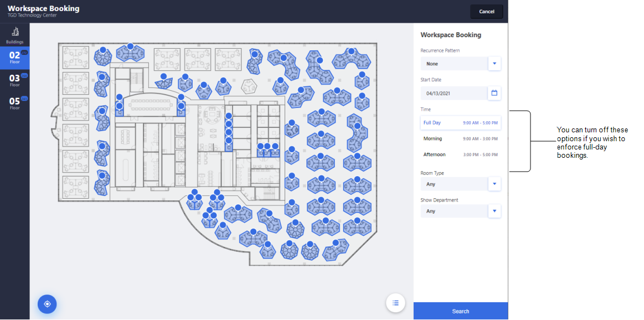
Task: Open the Show Department dropdown
Action: [x=494, y=211]
